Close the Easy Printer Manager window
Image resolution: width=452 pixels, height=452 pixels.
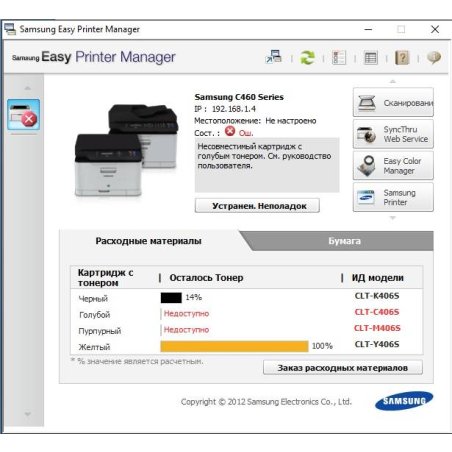pyautogui.click(x=435, y=29)
